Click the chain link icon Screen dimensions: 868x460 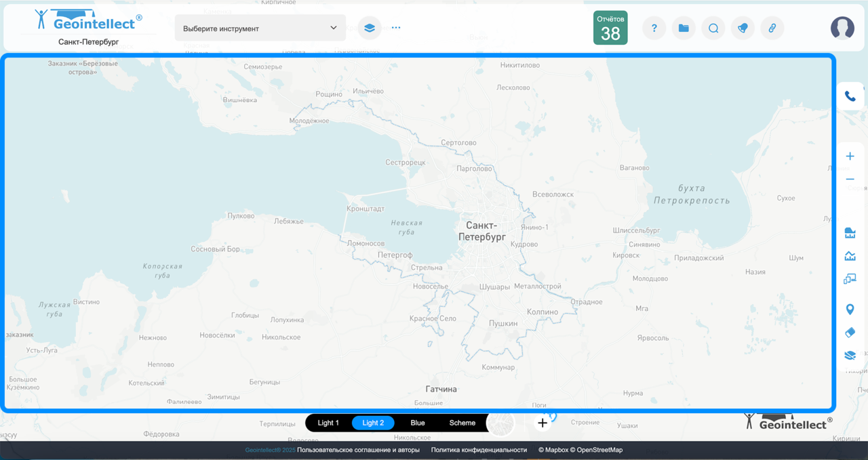pos(772,28)
